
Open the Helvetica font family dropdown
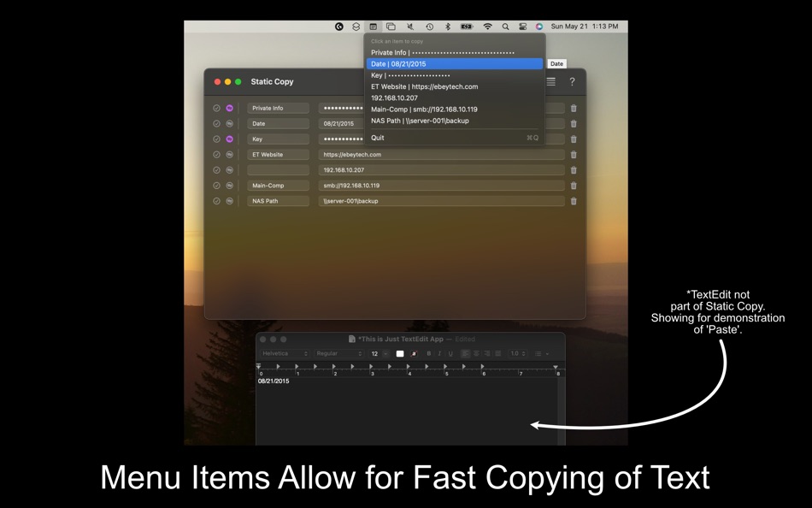(285, 353)
